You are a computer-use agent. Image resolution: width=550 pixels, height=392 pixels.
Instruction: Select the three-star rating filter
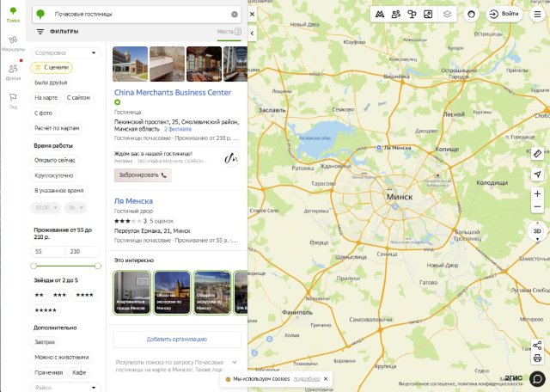tap(59, 295)
